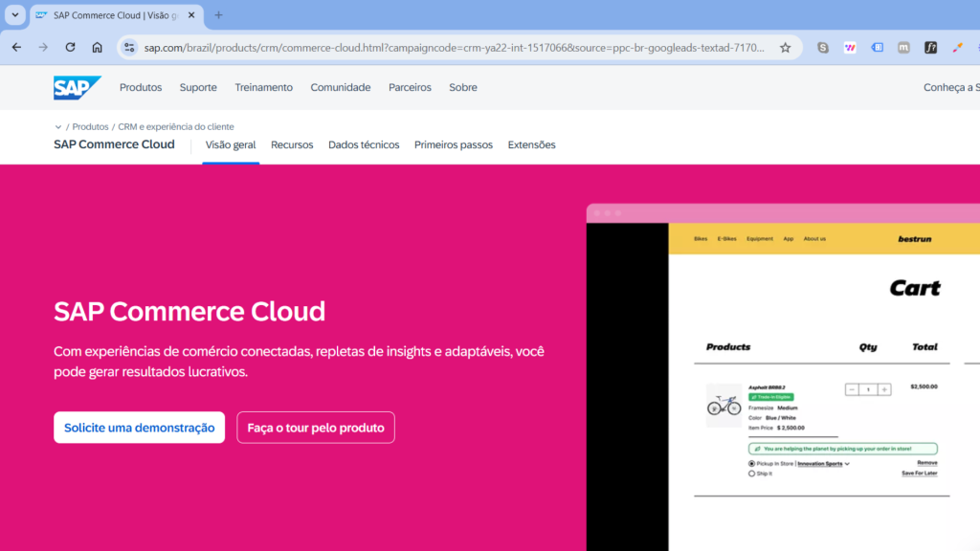Select the Pickup In Store radio option
980x551 pixels.
[x=751, y=463]
